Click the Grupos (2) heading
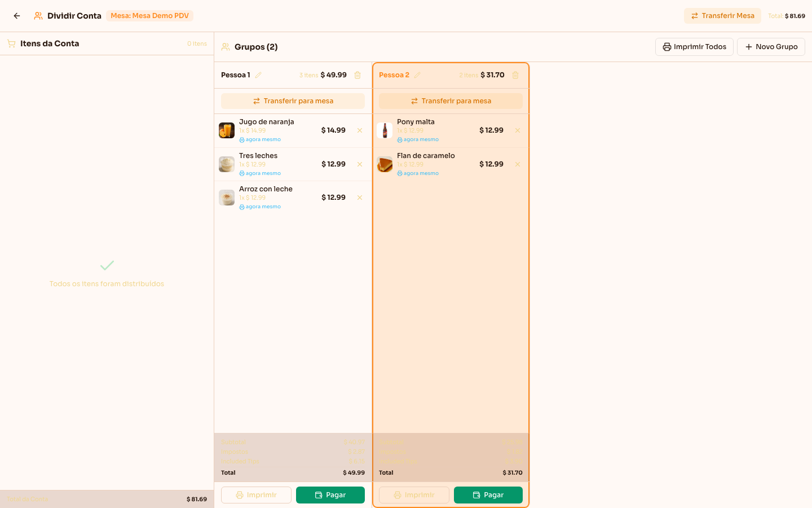 [256, 47]
